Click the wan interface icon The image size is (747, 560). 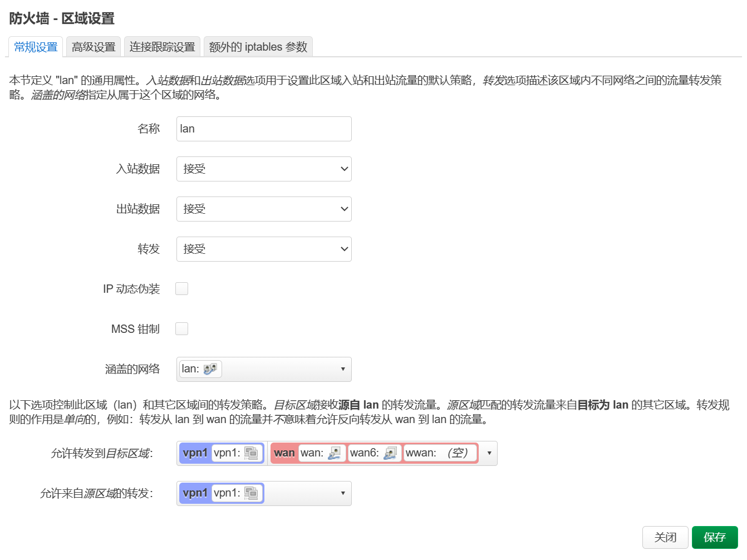point(334,453)
